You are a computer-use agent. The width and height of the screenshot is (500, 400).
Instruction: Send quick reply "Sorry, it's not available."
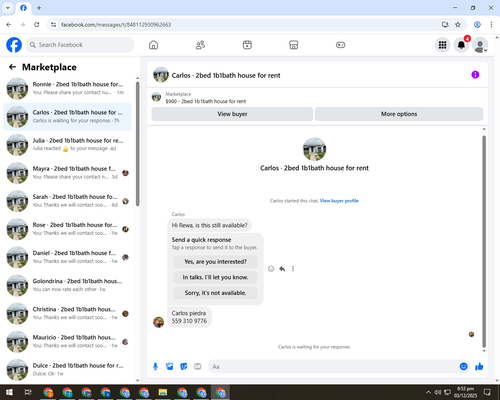click(x=215, y=293)
